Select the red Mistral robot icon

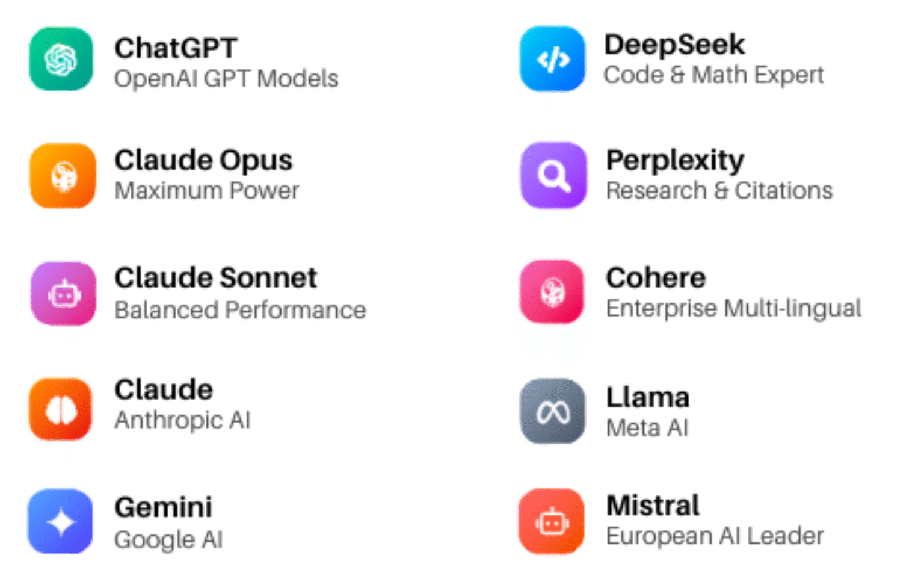click(x=551, y=521)
